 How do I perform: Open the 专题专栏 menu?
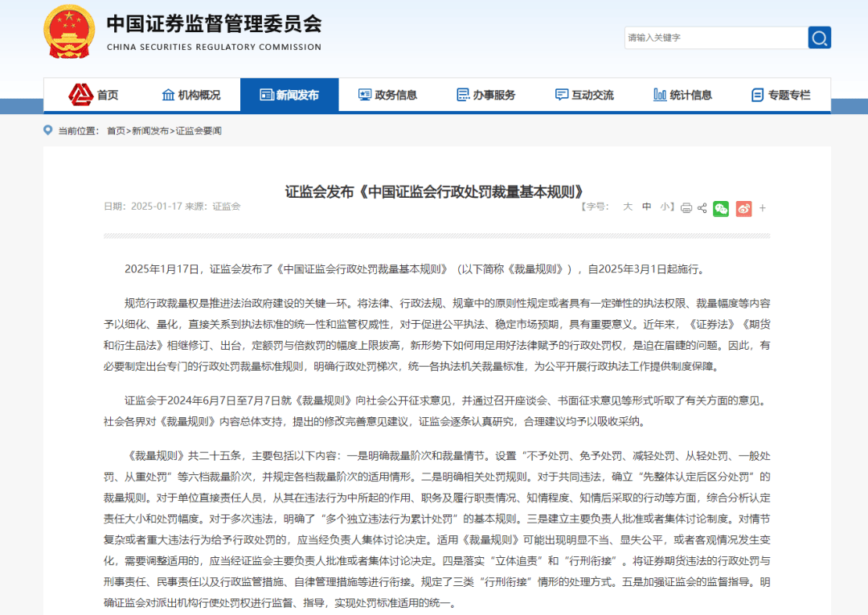[780, 95]
